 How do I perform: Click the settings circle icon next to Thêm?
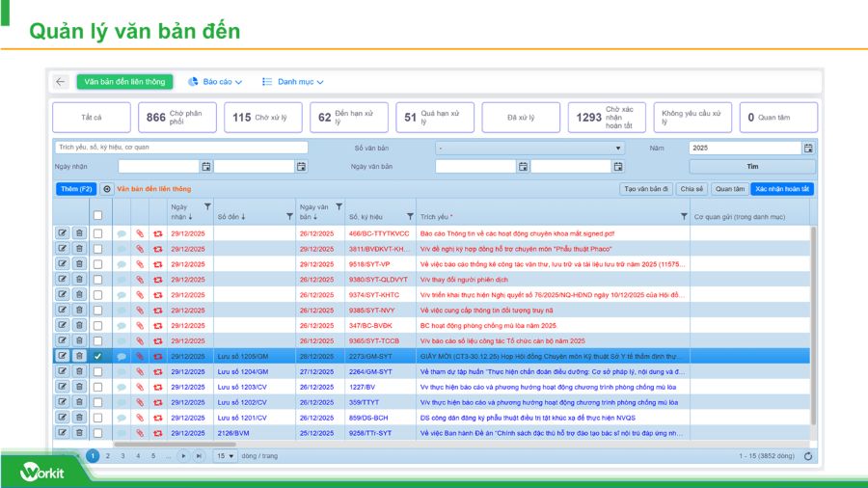coord(107,189)
